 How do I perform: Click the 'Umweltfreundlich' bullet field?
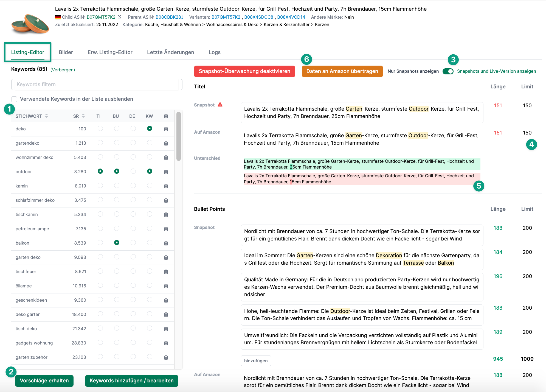[x=362, y=339]
